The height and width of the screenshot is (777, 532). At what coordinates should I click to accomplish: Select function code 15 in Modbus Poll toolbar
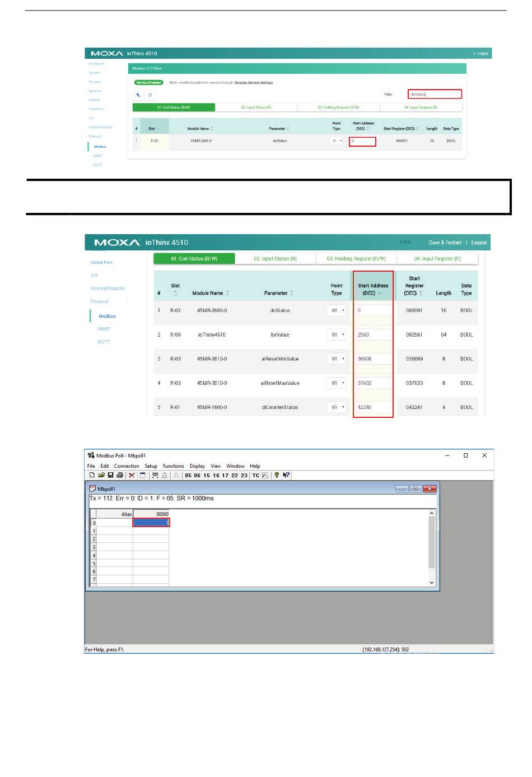(207, 476)
